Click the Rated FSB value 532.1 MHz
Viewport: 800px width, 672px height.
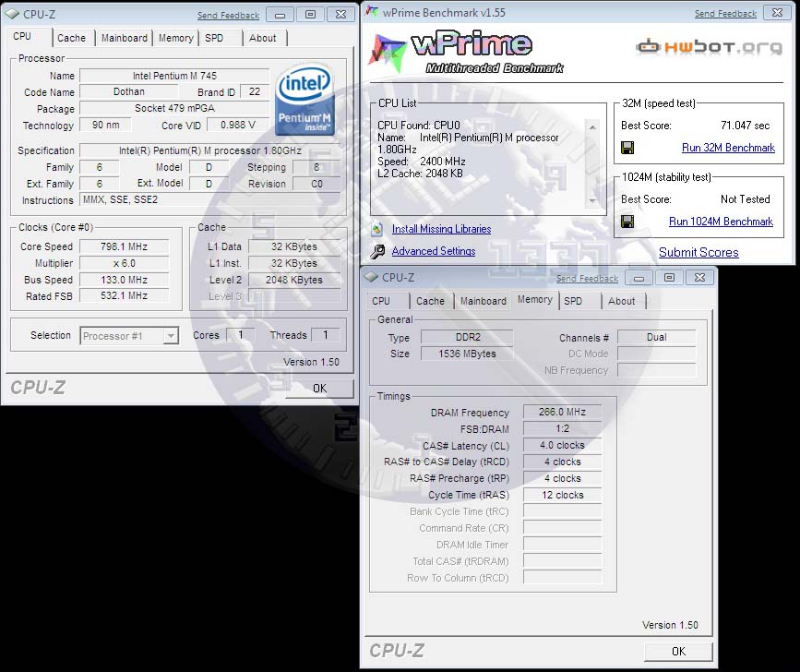(x=124, y=296)
